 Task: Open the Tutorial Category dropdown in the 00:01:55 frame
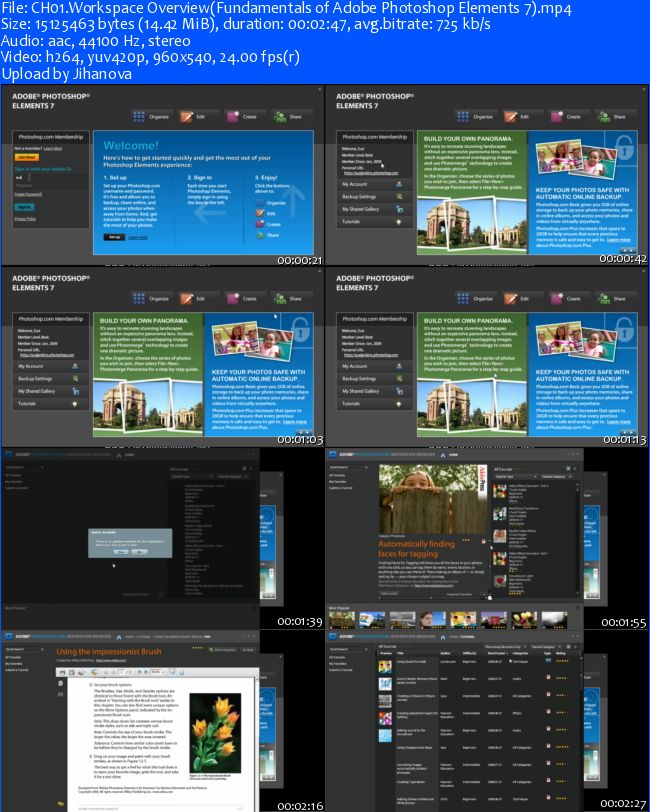point(556,476)
